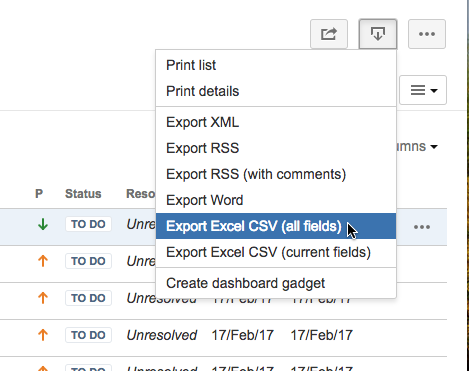Open the view layout switcher dropdown
The image size is (469, 371).
click(x=423, y=90)
